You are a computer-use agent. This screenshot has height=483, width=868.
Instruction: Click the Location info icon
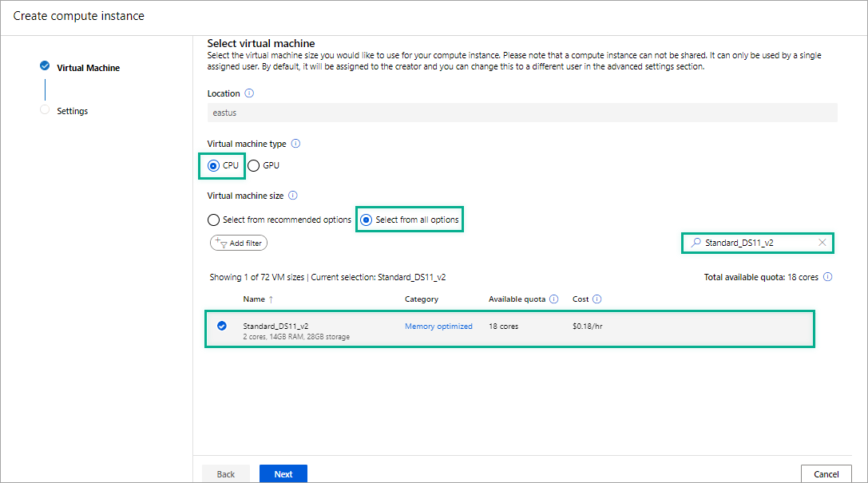click(x=249, y=93)
